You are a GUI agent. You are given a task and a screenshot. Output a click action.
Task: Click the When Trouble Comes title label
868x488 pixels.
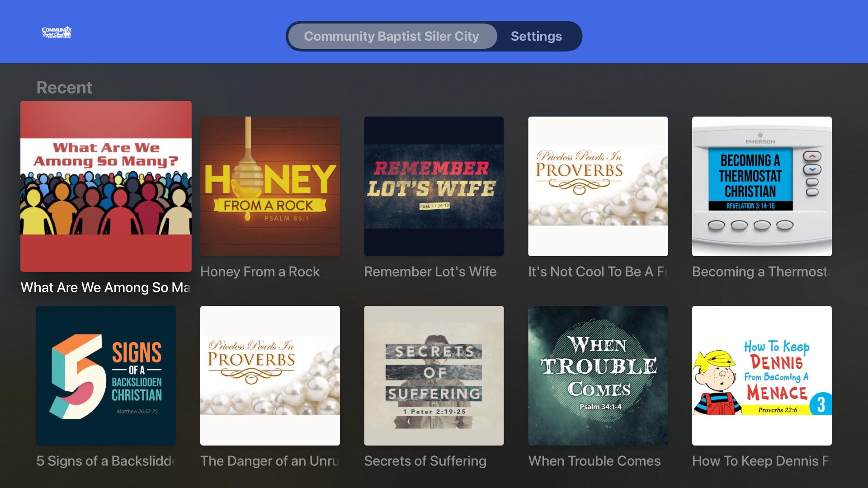(x=594, y=461)
